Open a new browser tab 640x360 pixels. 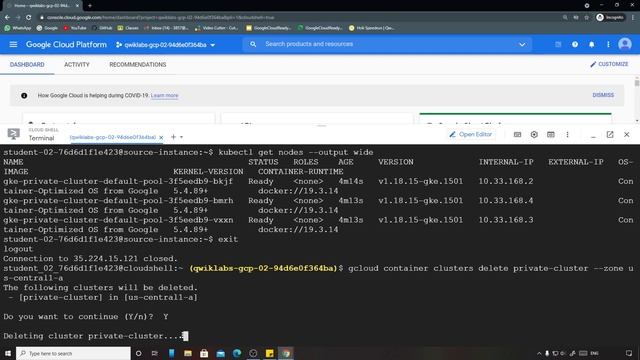pyautogui.click(x=90, y=6)
